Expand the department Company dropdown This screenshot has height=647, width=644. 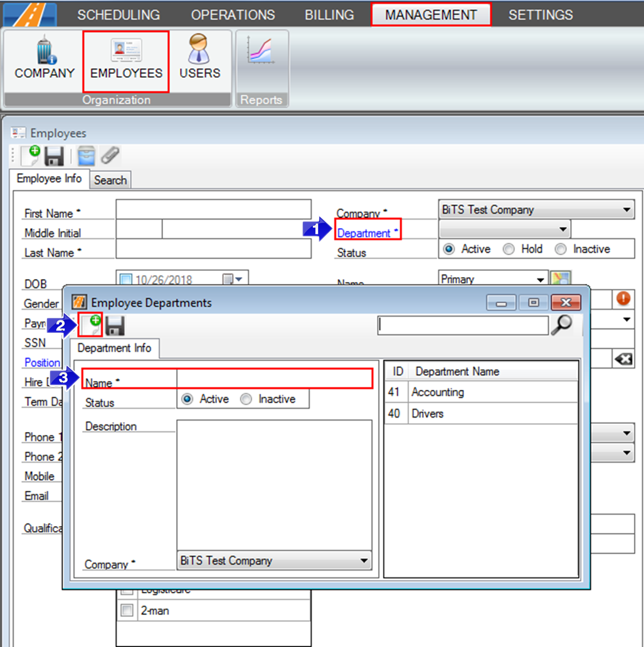[364, 560]
